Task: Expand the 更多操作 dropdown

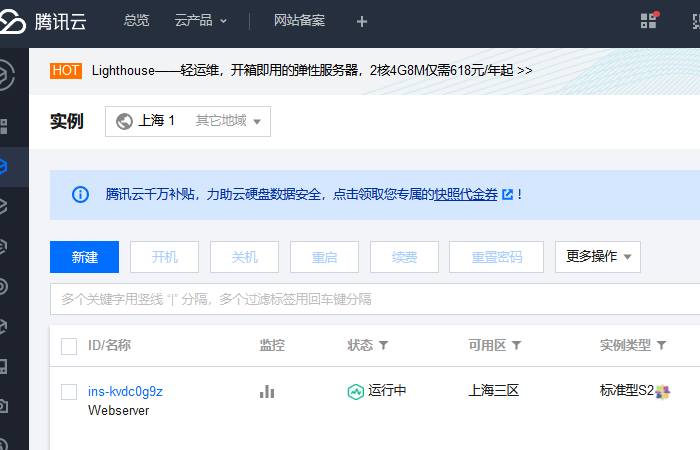Action: (x=598, y=257)
